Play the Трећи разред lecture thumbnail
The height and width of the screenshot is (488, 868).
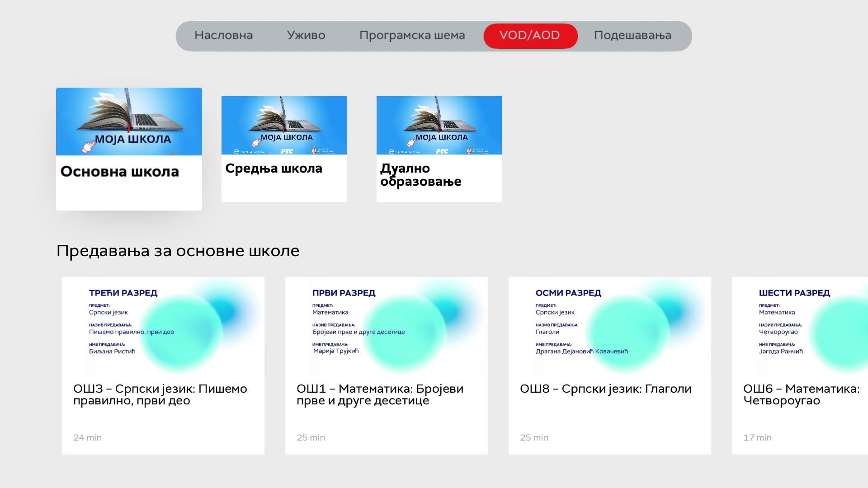point(163,326)
